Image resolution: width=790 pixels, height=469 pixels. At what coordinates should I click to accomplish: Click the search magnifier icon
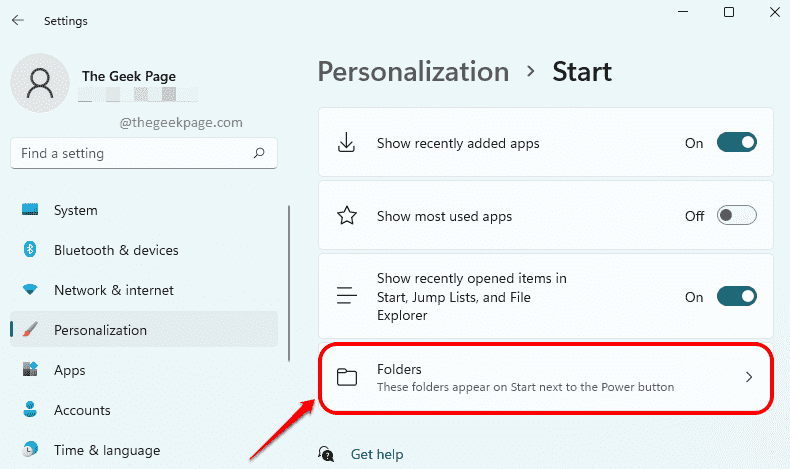tap(259, 153)
